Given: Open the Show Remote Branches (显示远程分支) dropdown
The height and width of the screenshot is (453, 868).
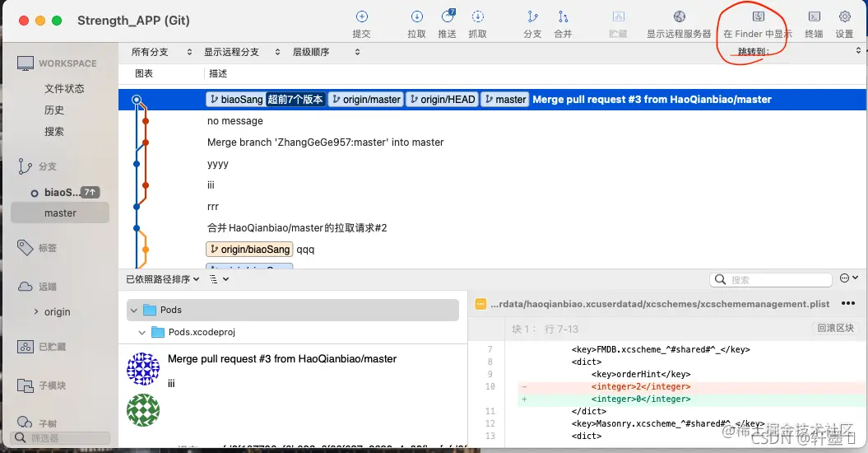Looking at the screenshot, I should 242,52.
